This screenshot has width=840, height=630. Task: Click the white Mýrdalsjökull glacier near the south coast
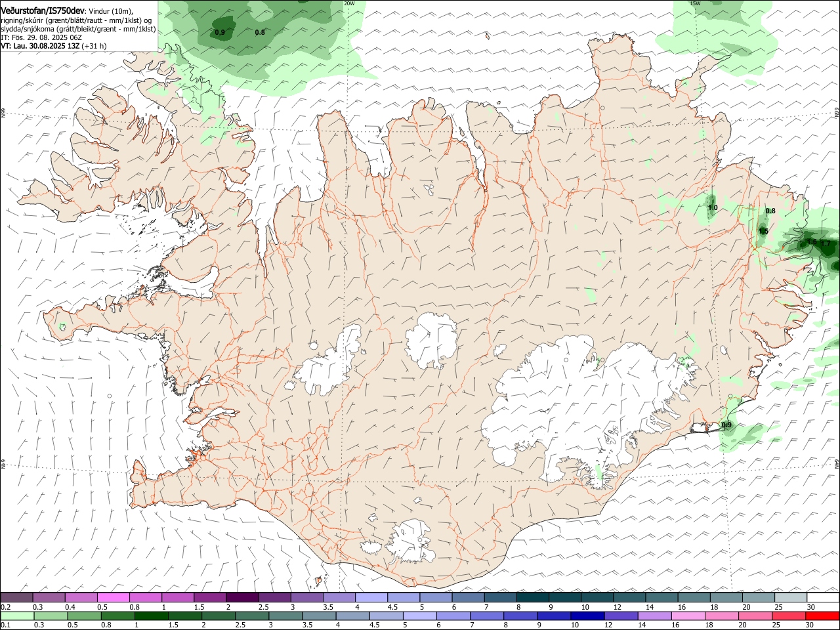click(410, 542)
